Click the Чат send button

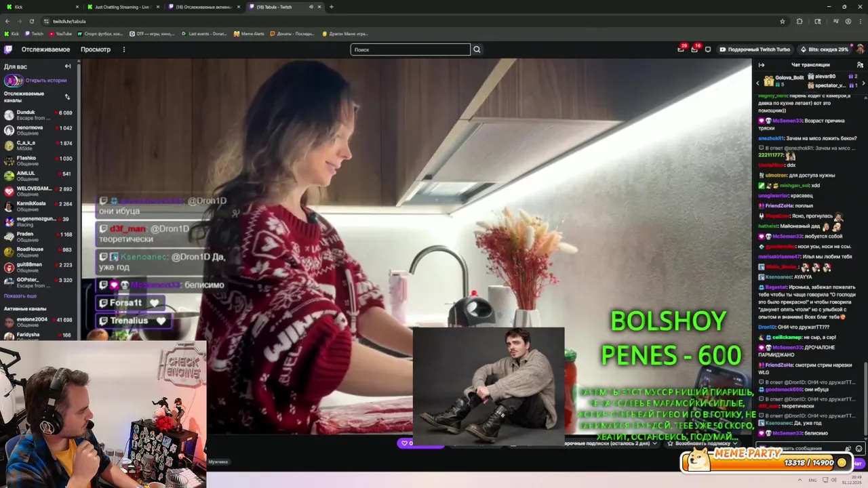click(x=857, y=464)
